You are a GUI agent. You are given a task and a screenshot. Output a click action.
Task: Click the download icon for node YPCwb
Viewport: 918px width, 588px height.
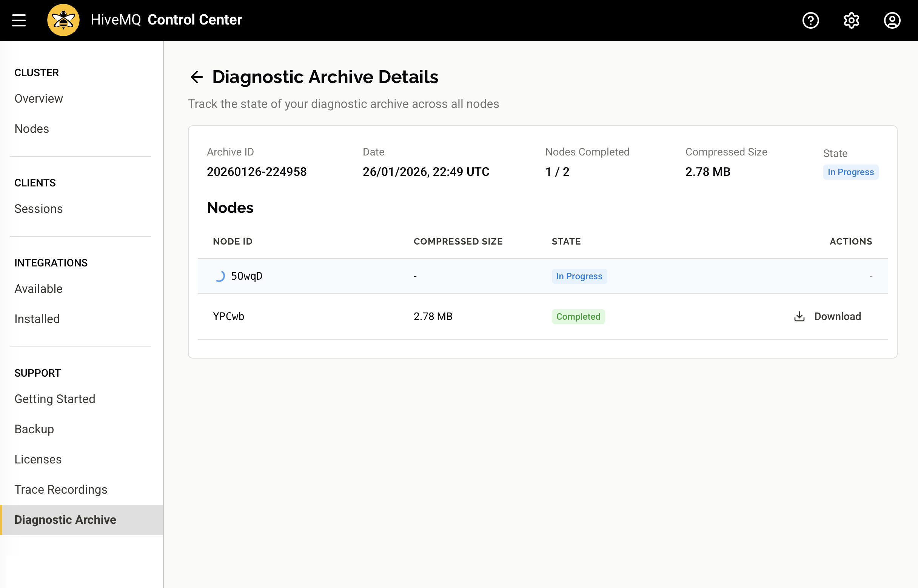coord(799,316)
